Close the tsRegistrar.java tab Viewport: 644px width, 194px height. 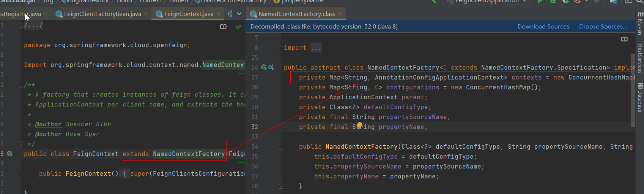pos(46,14)
